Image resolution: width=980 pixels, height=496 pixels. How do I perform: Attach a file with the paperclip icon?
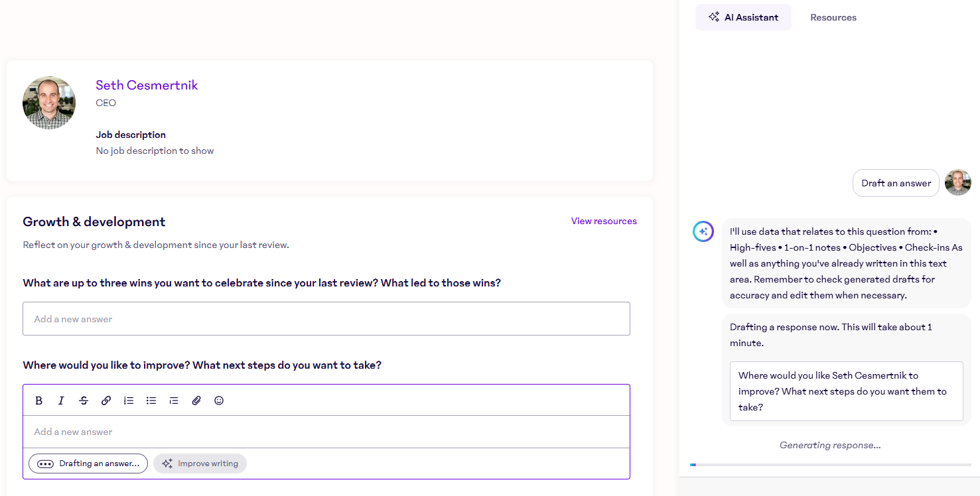coord(196,401)
